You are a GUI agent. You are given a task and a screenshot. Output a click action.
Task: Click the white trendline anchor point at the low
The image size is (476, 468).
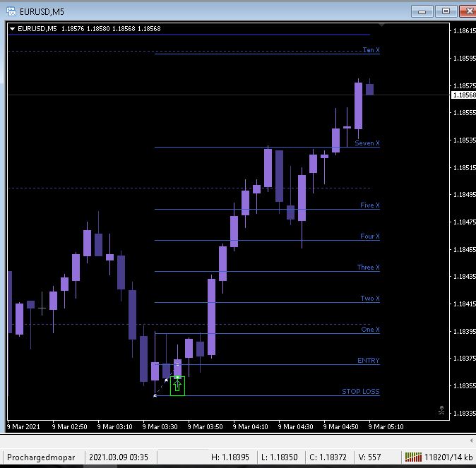pos(155,395)
